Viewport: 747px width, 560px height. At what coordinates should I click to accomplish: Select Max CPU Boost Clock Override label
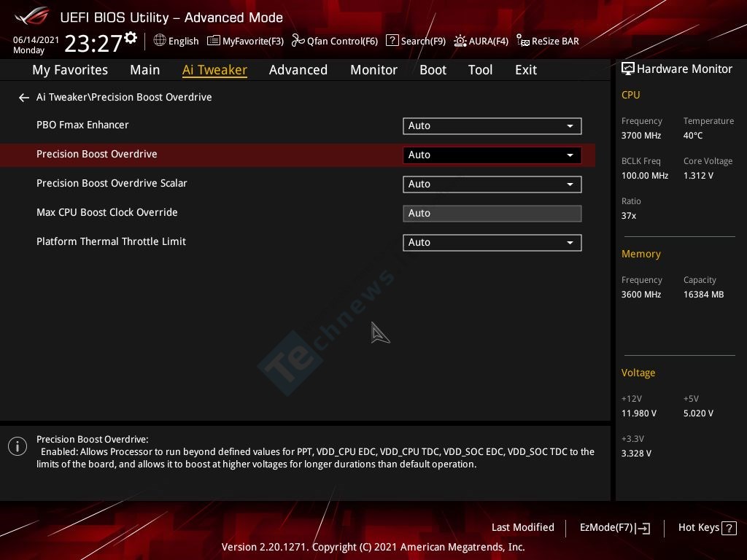pyautogui.click(x=107, y=212)
